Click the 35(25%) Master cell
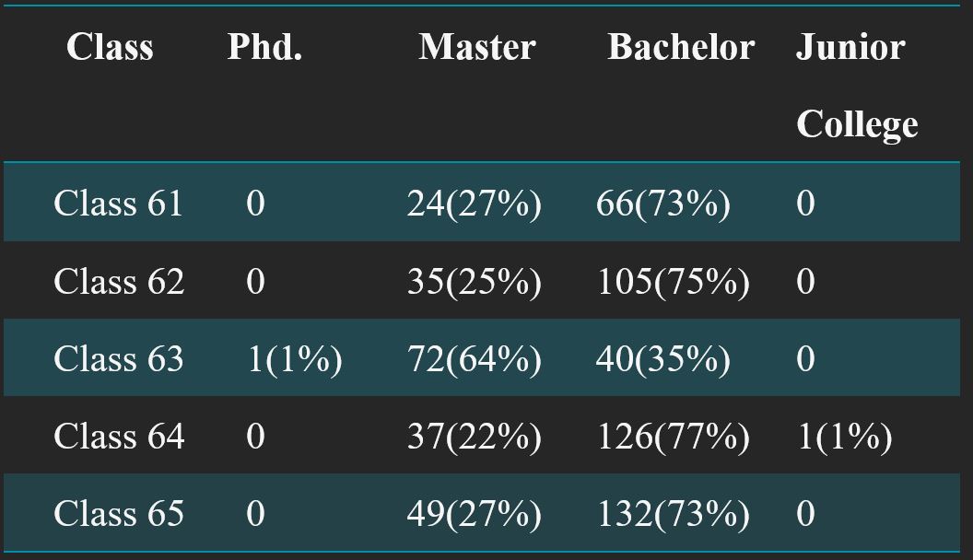This screenshot has width=973, height=560. [x=475, y=283]
